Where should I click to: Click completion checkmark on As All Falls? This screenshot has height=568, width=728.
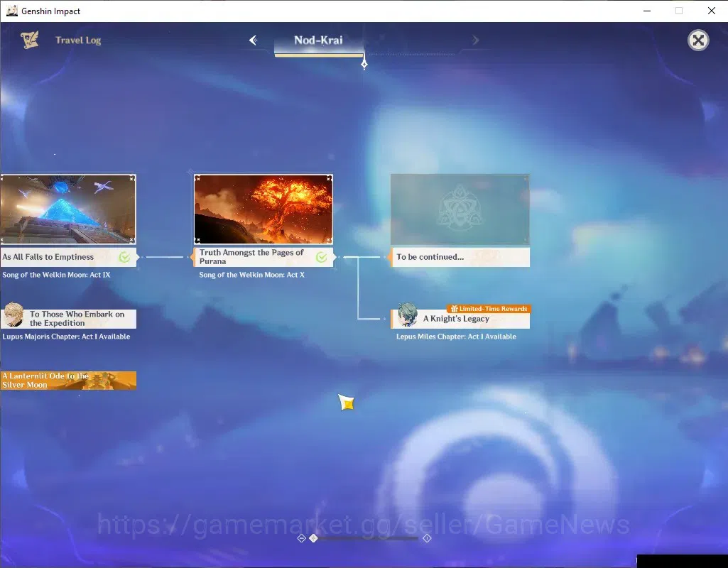[124, 257]
